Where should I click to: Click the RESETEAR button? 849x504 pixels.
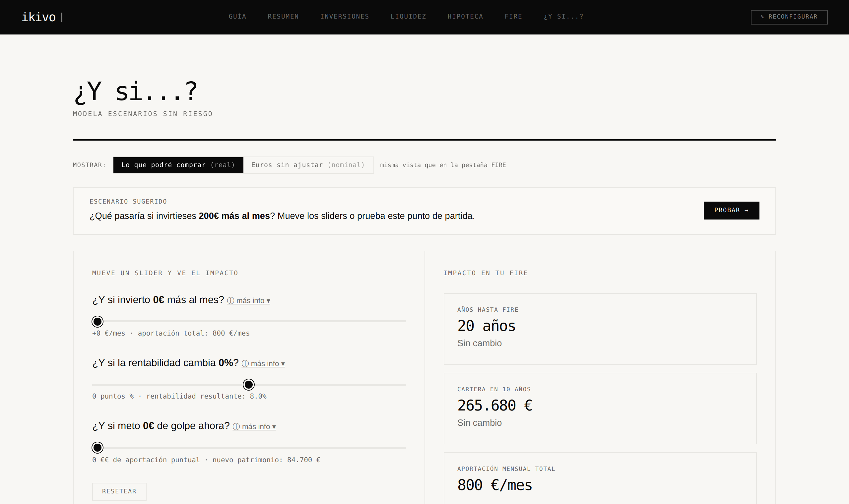point(119,491)
